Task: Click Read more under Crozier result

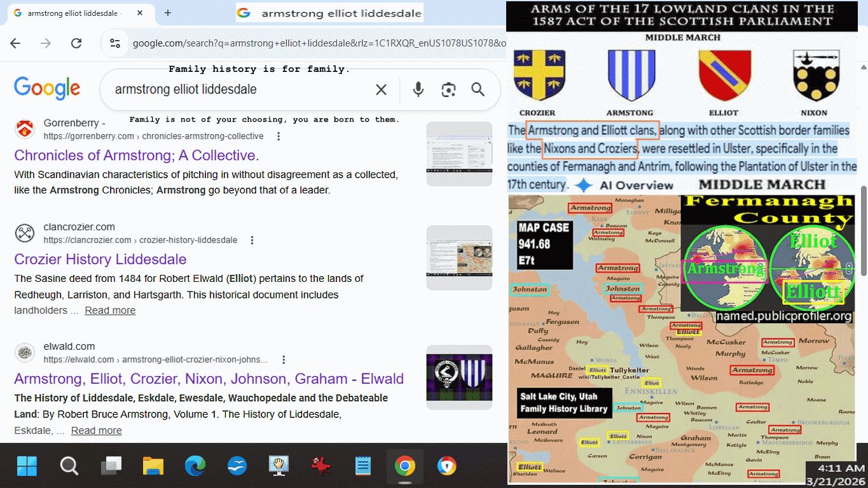Action: [110, 310]
